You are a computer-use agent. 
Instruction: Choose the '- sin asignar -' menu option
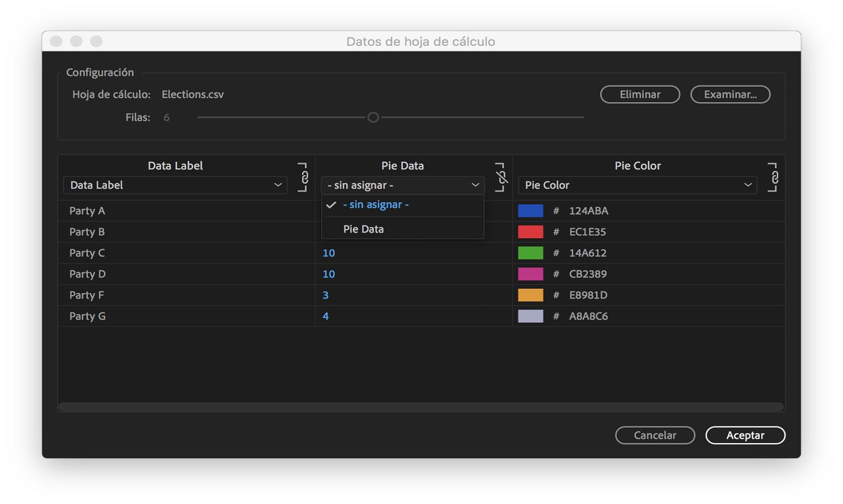click(403, 204)
